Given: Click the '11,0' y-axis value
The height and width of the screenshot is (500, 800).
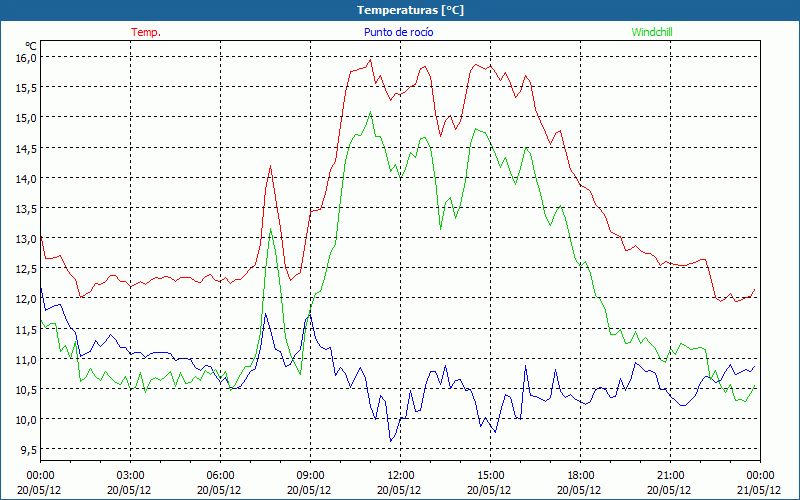Looking at the screenshot, I should coord(26,359).
